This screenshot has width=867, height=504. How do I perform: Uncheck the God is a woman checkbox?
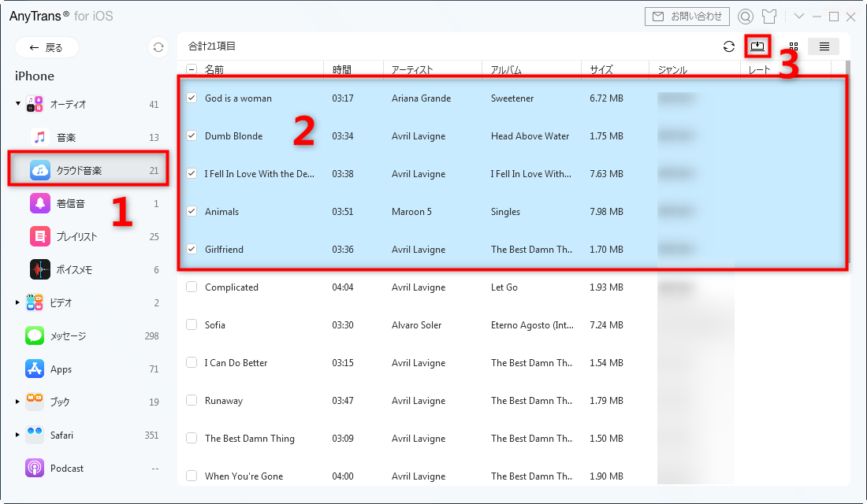[x=192, y=98]
